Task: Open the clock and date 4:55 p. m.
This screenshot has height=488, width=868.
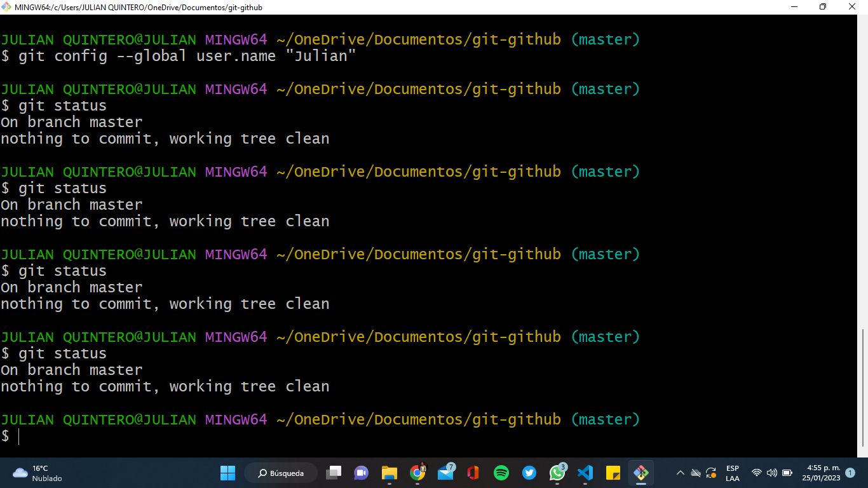Action: click(821, 473)
